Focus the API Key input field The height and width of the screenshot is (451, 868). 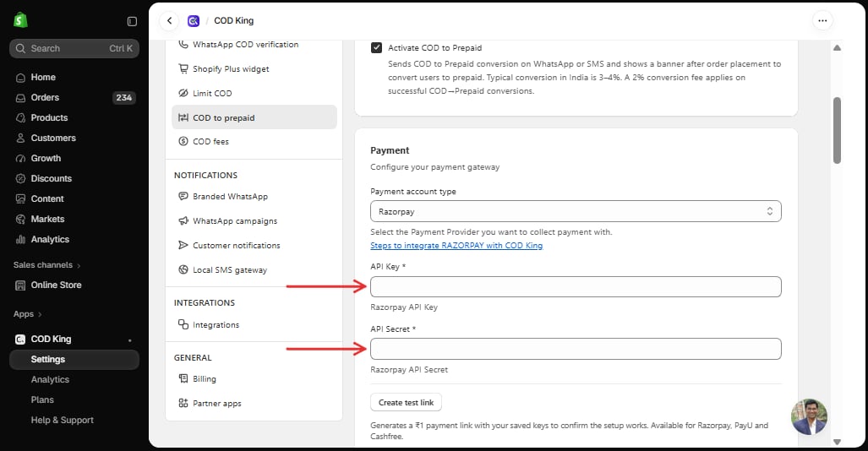576,286
